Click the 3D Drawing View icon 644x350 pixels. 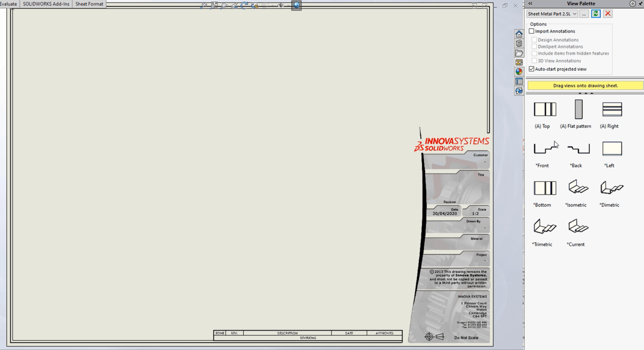click(254, 5)
